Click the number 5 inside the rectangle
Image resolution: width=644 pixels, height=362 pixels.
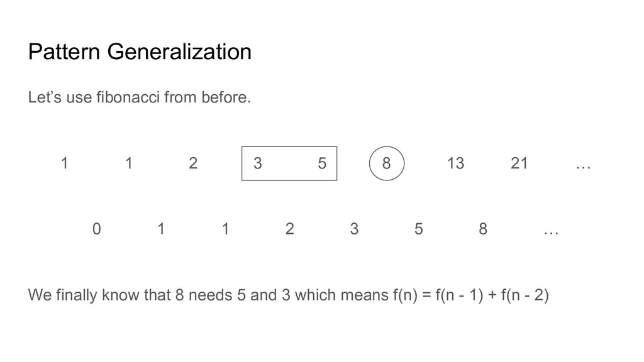[322, 163]
